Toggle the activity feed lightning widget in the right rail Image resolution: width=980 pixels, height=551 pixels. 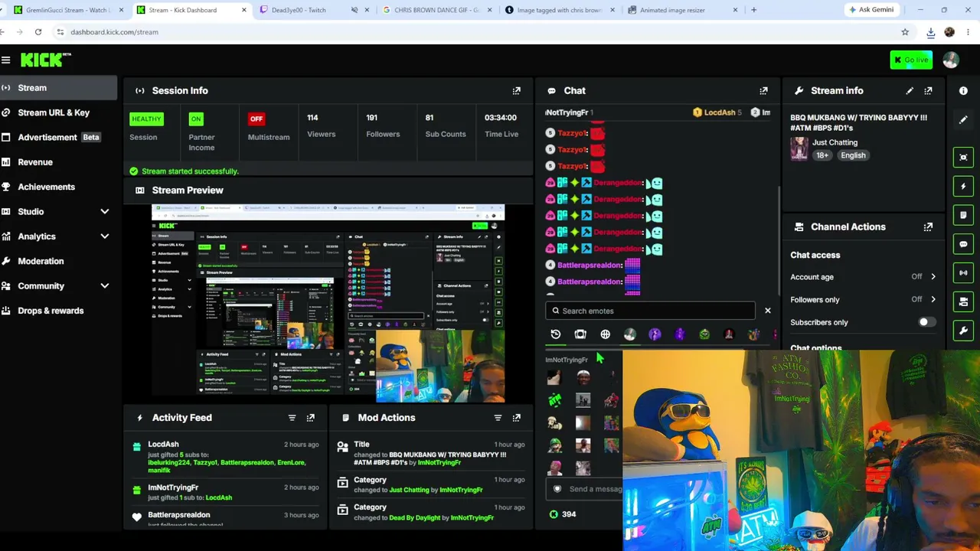tap(963, 186)
